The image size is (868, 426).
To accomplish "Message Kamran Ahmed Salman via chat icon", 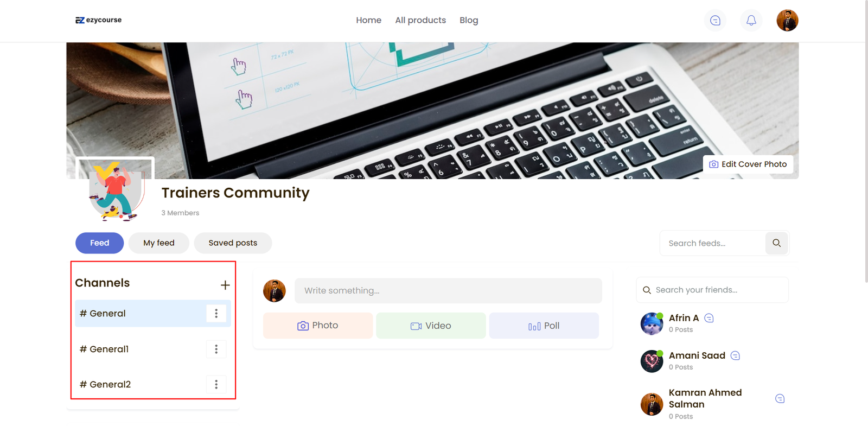I will tap(780, 398).
